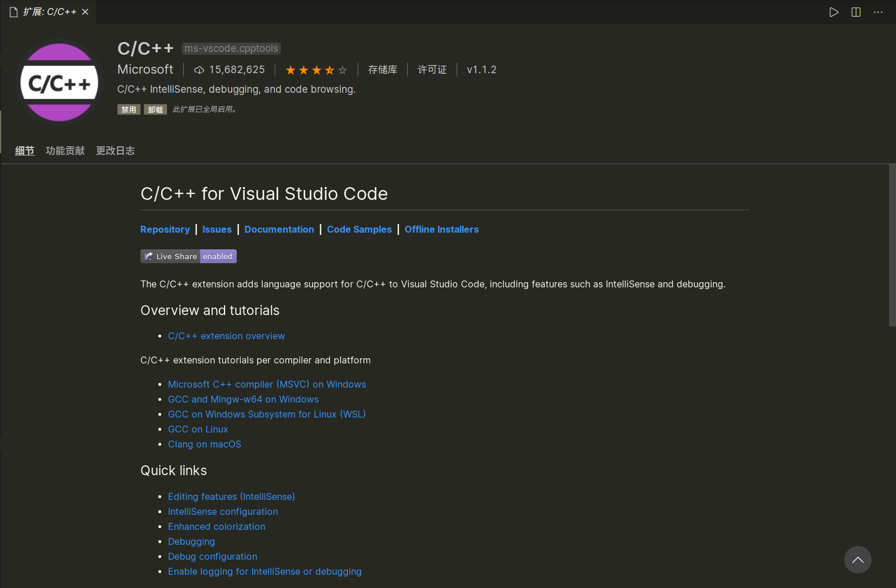Click the split editor icon
This screenshot has height=588, width=896.
click(x=856, y=12)
